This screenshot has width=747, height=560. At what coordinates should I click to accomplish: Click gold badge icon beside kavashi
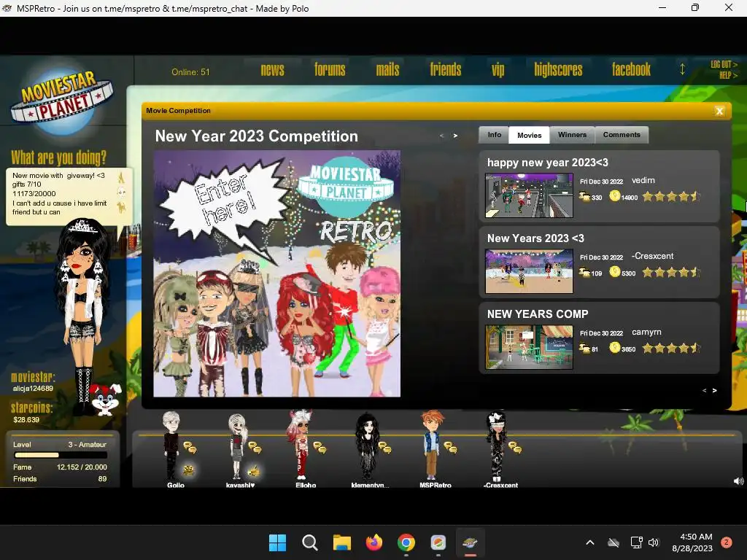[253, 471]
